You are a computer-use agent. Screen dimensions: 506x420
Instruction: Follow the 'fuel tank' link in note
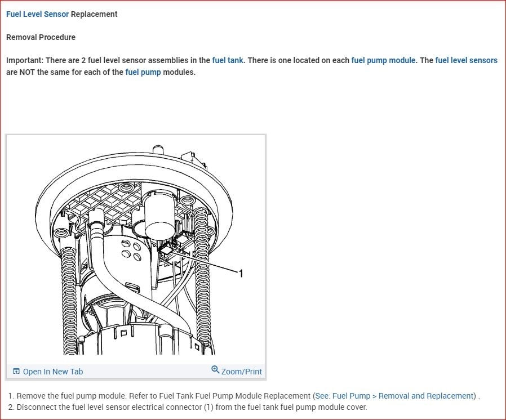tap(228, 60)
